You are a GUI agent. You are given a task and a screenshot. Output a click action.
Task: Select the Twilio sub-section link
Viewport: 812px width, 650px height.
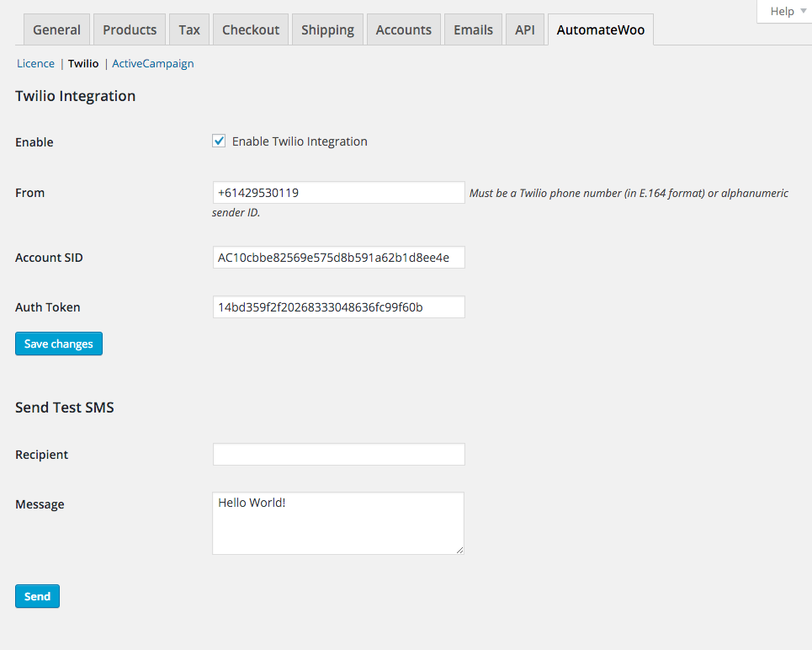pyautogui.click(x=83, y=63)
